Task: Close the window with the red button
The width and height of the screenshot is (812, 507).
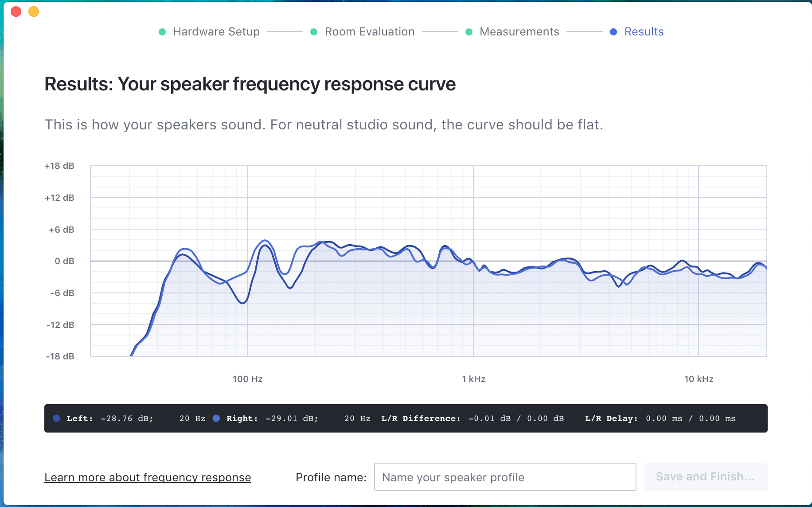Action: coord(16,12)
